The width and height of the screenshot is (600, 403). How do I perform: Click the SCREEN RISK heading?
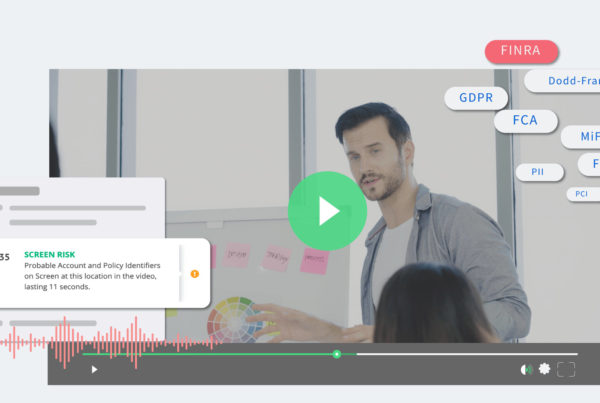coord(50,255)
